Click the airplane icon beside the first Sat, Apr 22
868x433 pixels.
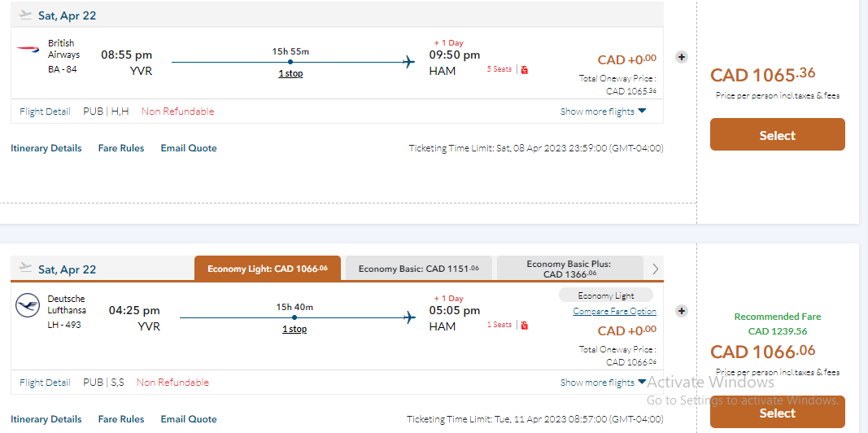click(26, 15)
